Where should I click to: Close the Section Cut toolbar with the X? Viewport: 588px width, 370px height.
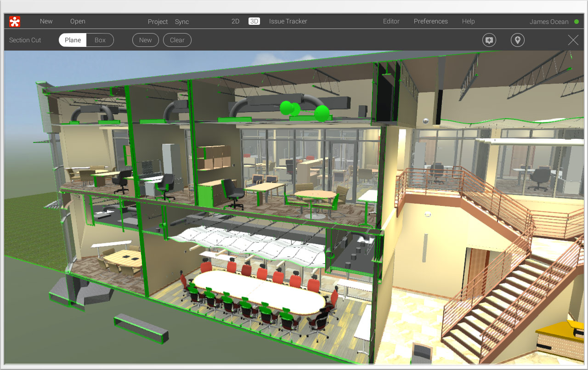point(573,40)
